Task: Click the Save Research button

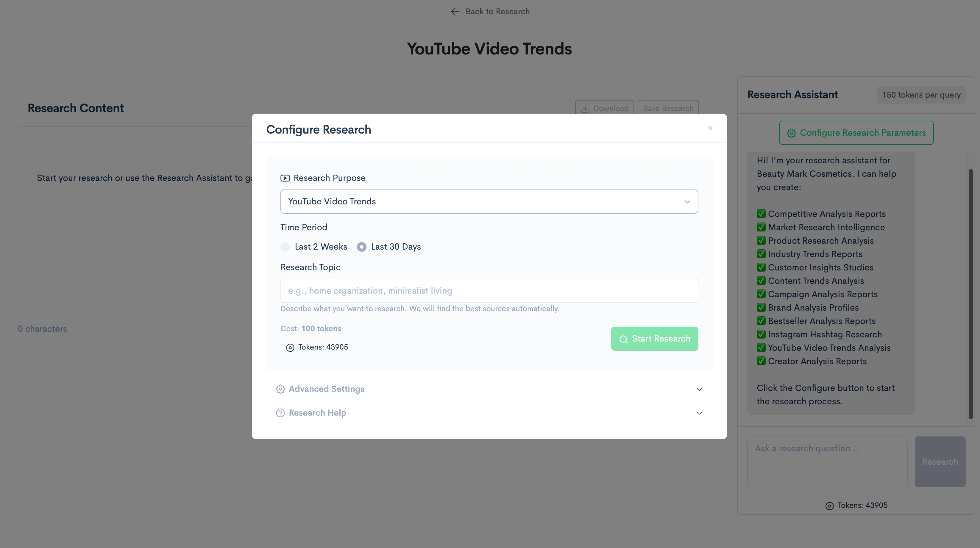Action: (668, 107)
